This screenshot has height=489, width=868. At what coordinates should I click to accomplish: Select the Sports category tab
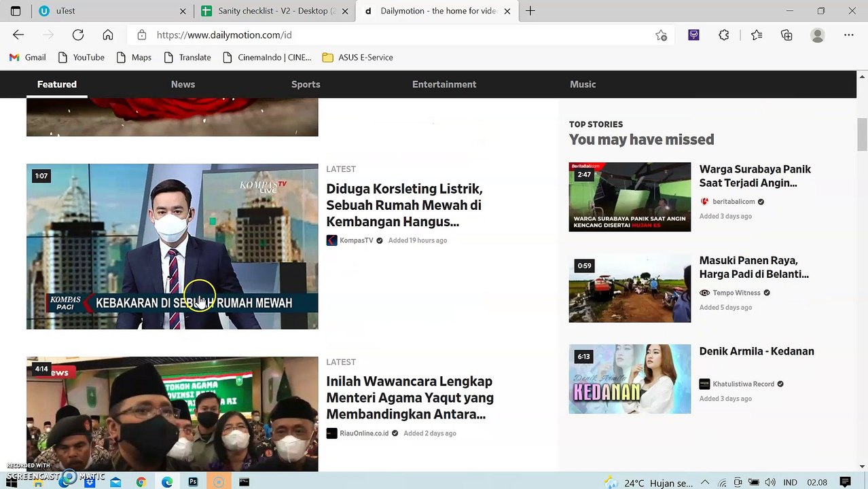coord(306,84)
